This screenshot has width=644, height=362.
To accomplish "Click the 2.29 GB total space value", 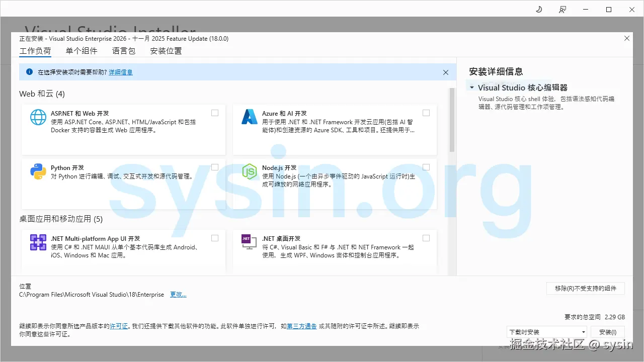I will (x=615, y=317).
